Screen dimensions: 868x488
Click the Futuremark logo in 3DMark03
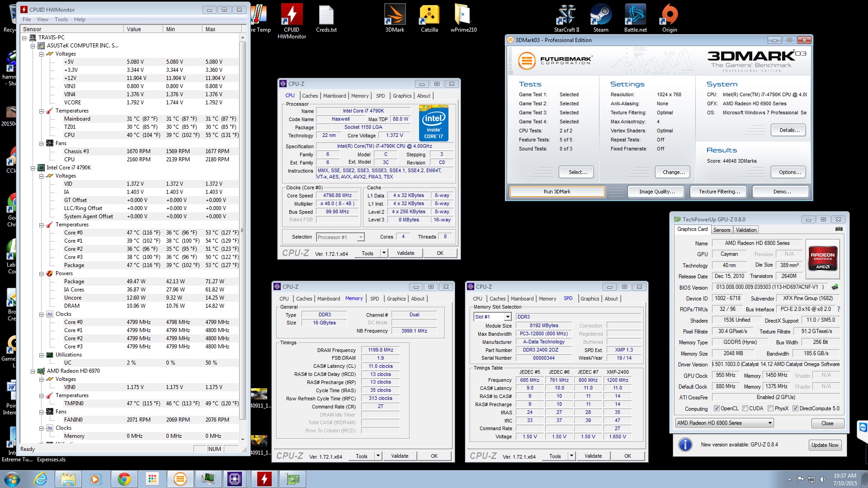click(x=555, y=60)
